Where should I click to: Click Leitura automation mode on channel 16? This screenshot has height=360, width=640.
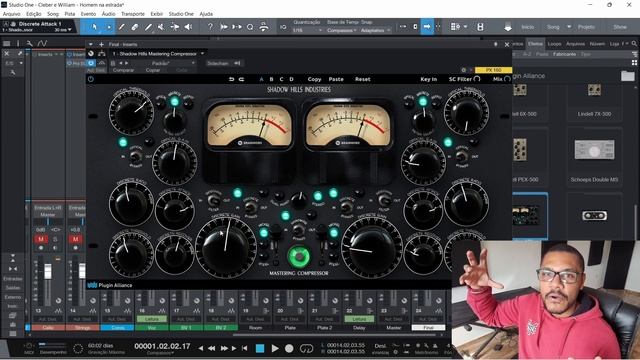151,319
